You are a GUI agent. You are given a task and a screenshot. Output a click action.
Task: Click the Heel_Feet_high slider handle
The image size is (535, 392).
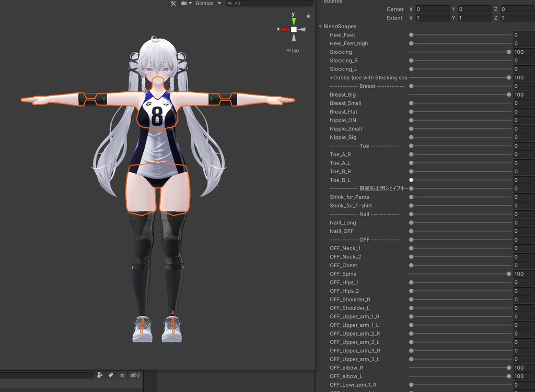(411, 43)
